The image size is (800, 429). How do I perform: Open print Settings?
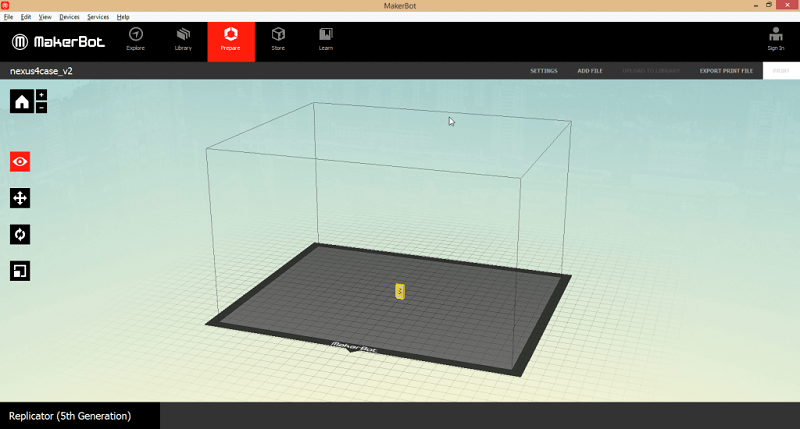click(543, 71)
